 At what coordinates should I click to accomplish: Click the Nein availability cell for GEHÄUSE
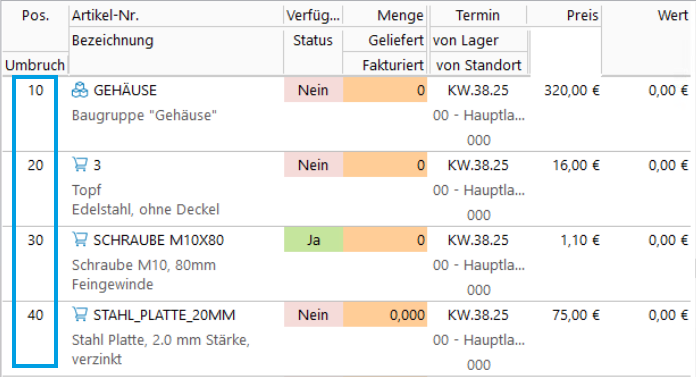313,90
